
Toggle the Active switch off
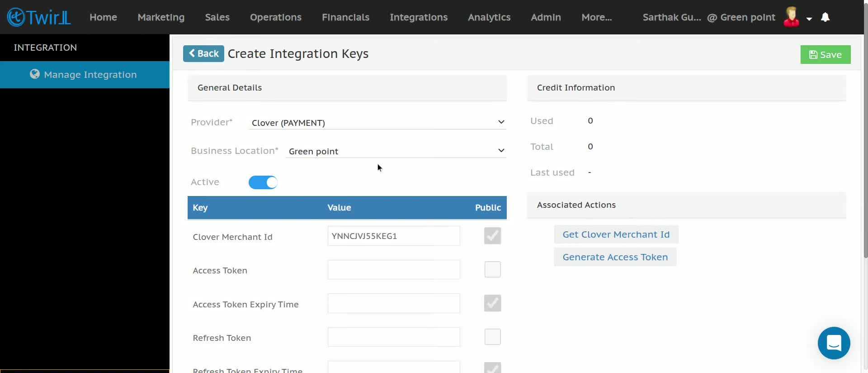pyautogui.click(x=263, y=182)
